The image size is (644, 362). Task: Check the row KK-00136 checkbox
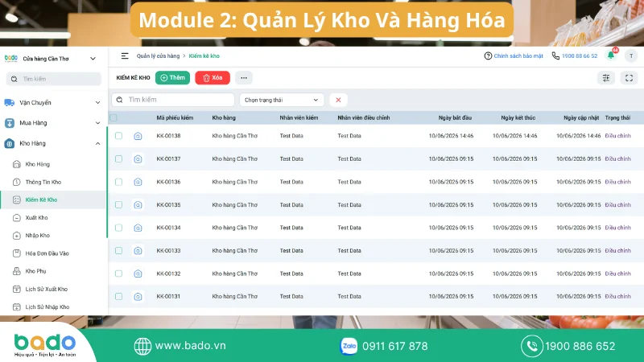pos(118,182)
